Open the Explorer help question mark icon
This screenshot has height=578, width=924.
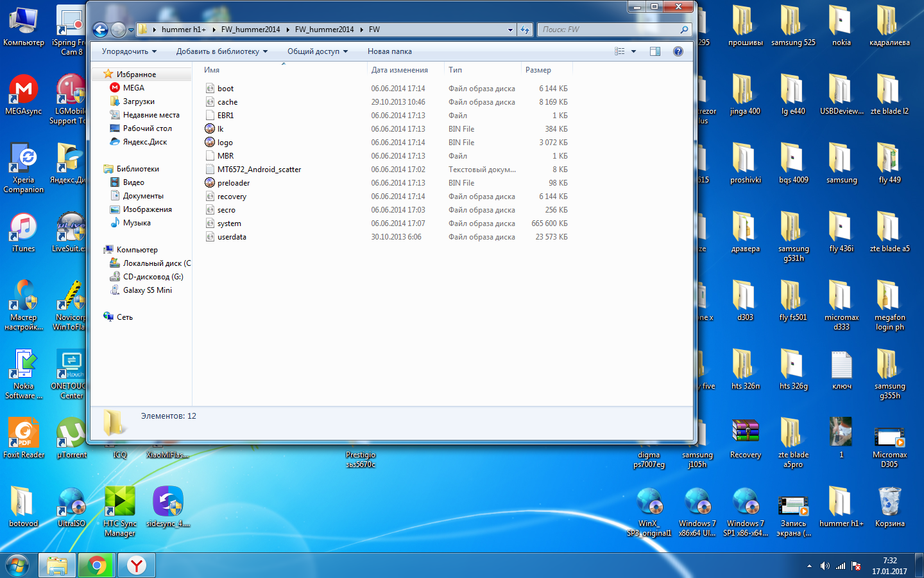click(x=678, y=51)
